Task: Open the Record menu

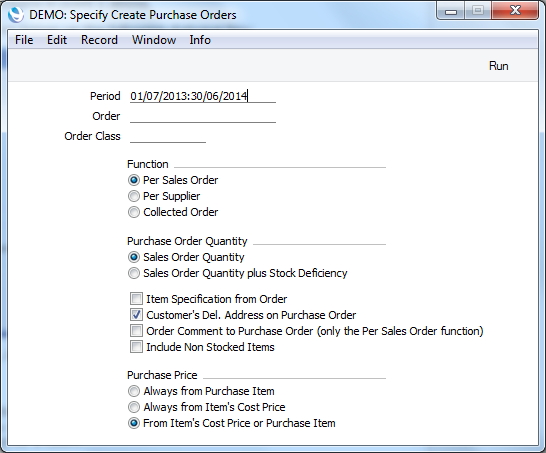Action: [99, 40]
